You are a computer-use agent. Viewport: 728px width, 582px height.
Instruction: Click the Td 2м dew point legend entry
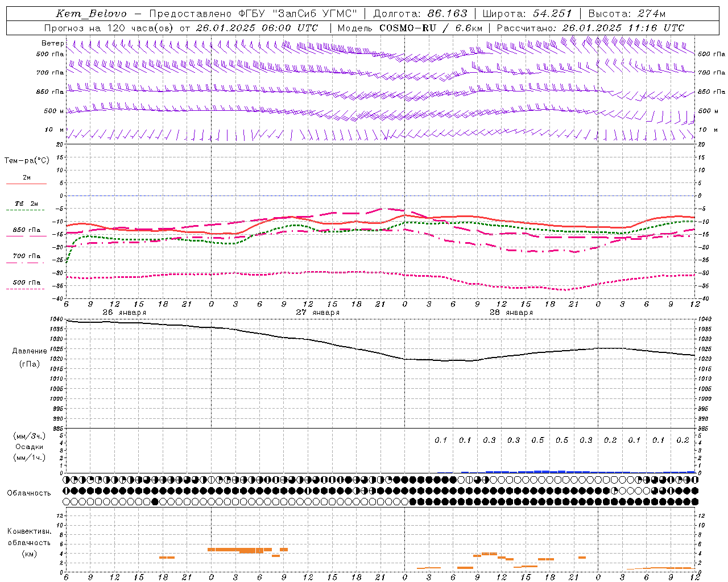(27, 203)
